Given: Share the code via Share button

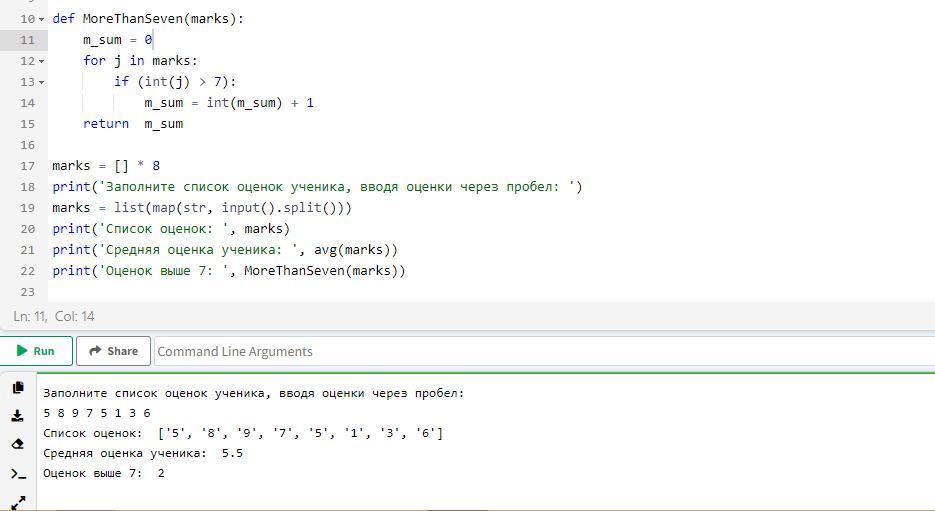Looking at the screenshot, I should (x=113, y=351).
